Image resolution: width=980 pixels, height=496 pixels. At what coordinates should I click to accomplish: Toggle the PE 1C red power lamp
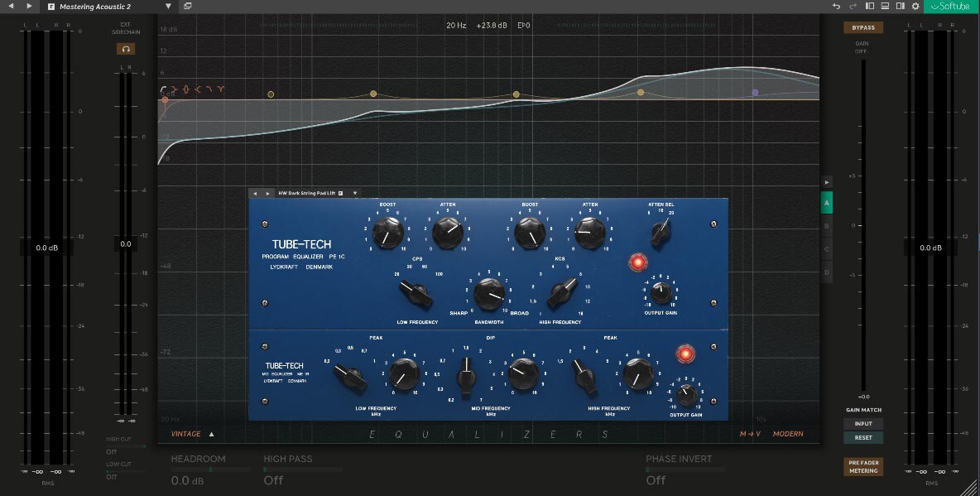(x=637, y=262)
